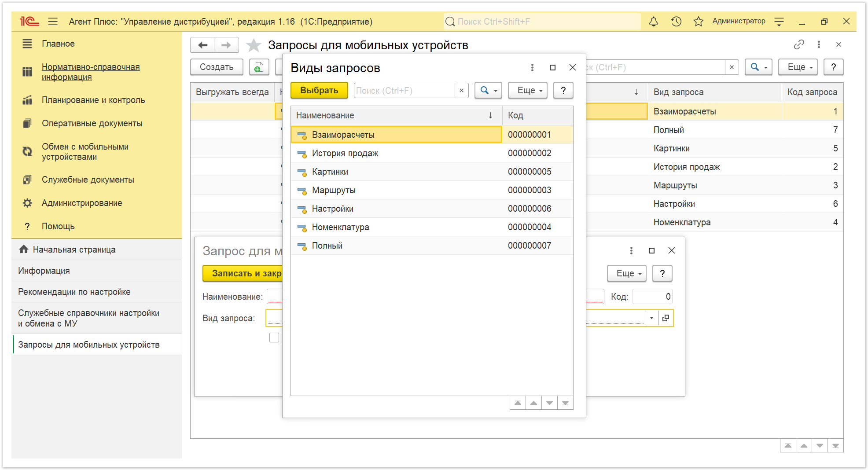Screen dimensions: 868x470
Task: Switch to Начальная страница tab
Action: [x=74, y=250]
